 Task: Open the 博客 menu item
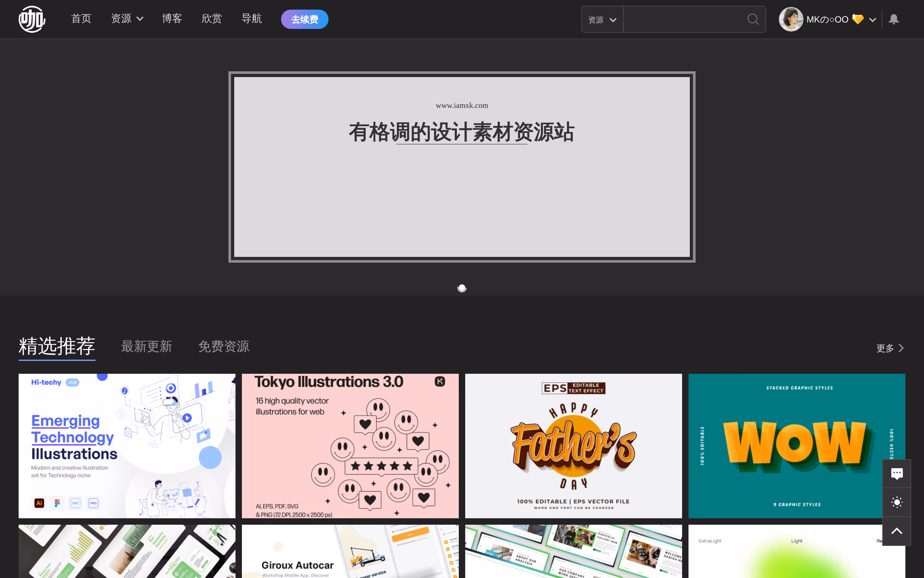[x=172, y=19]
